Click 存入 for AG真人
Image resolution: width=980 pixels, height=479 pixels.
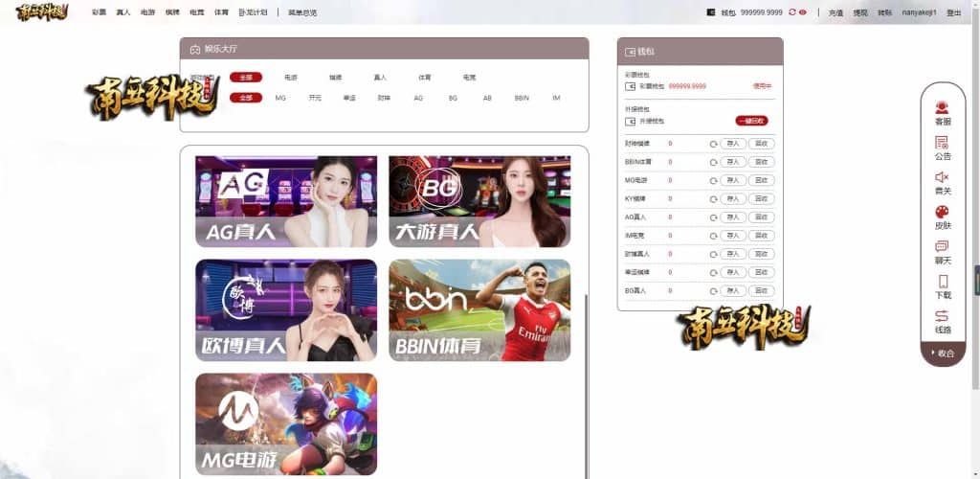(733, 217)
